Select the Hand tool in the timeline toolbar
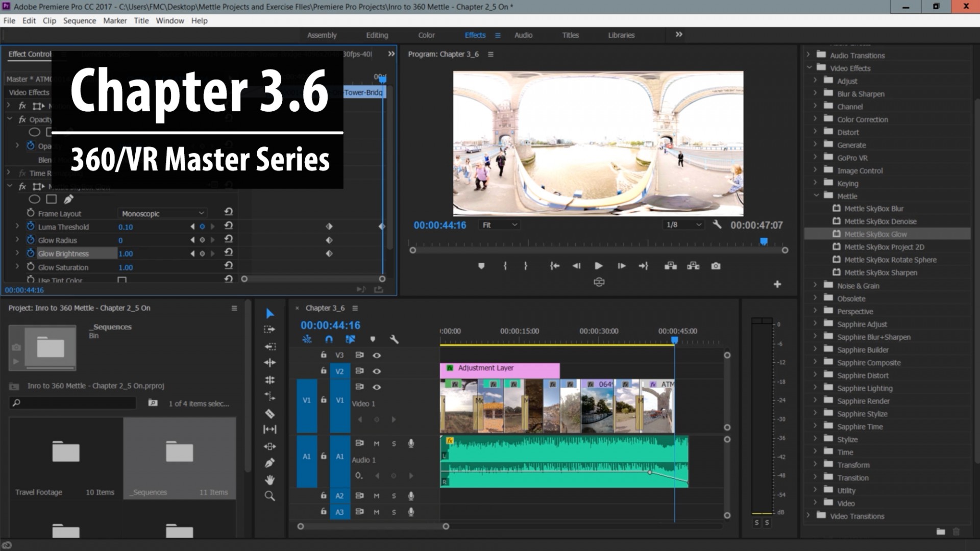 tap(270, 480)
